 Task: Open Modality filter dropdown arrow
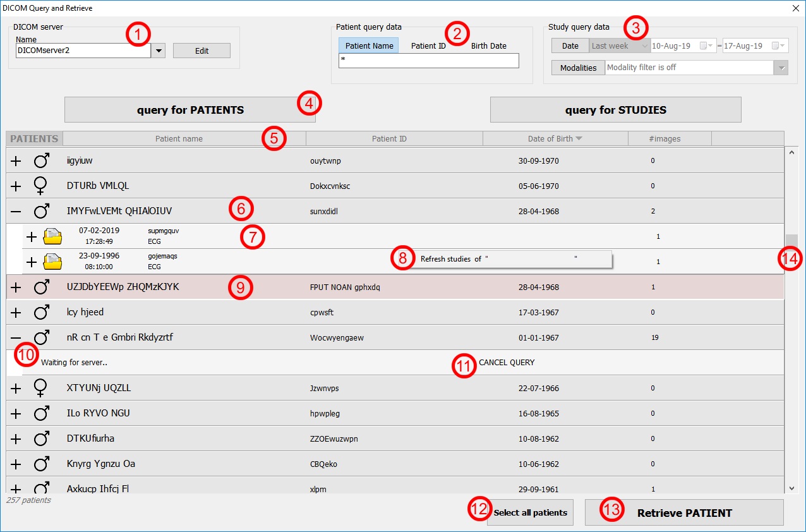782,68
